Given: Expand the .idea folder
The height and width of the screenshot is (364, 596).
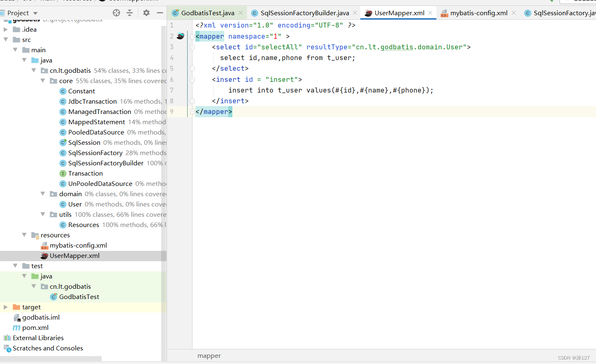Looking at the screenshot, I should (5, 29).
